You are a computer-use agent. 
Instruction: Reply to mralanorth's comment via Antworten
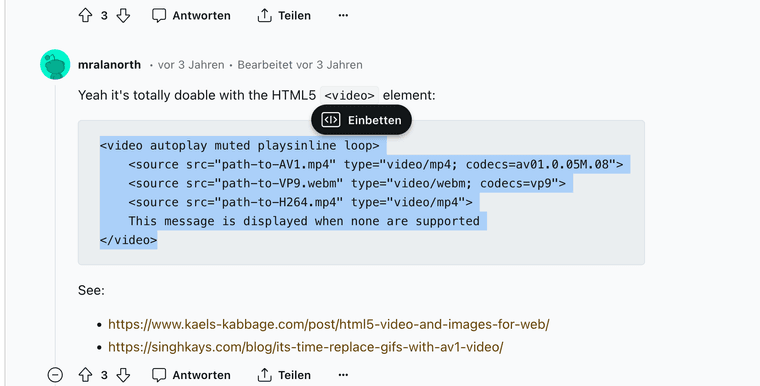click(191, 375)
